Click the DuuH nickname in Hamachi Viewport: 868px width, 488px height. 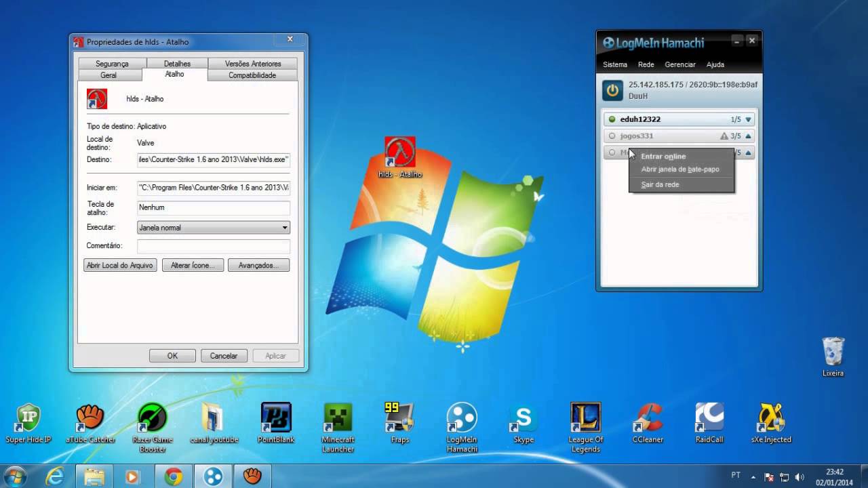point(638,96)
